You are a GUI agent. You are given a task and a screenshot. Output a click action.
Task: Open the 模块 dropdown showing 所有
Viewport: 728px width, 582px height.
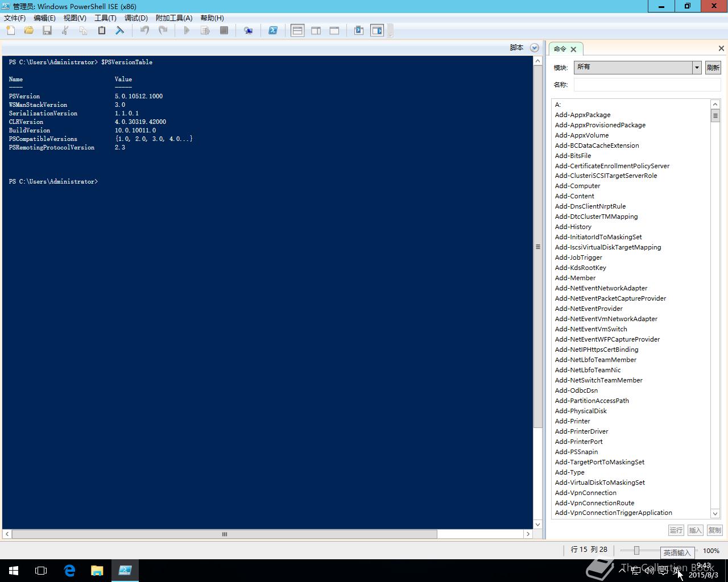pyautogui.click(x=638, y=67)
